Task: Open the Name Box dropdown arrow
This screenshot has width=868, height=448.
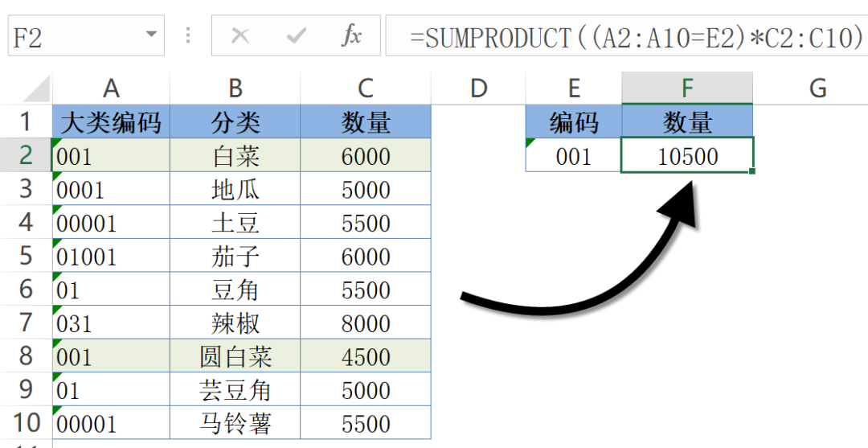Action: click(x=150, y=35)
